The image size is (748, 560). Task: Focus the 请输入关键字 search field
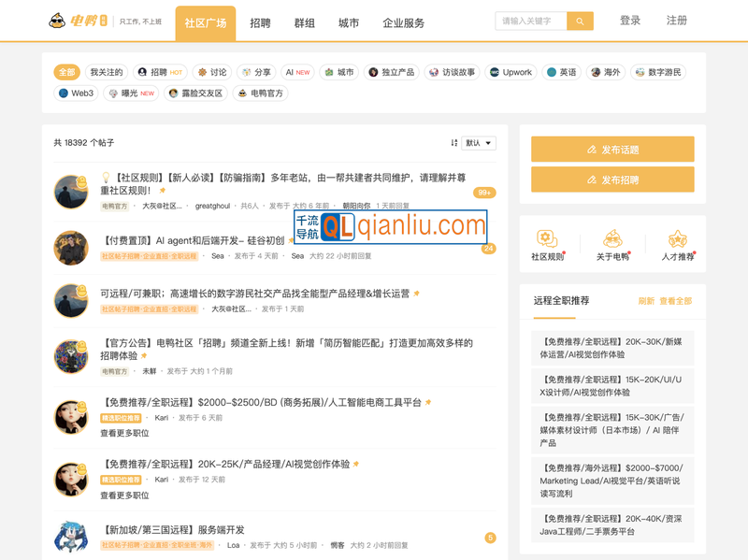[531, 21]
